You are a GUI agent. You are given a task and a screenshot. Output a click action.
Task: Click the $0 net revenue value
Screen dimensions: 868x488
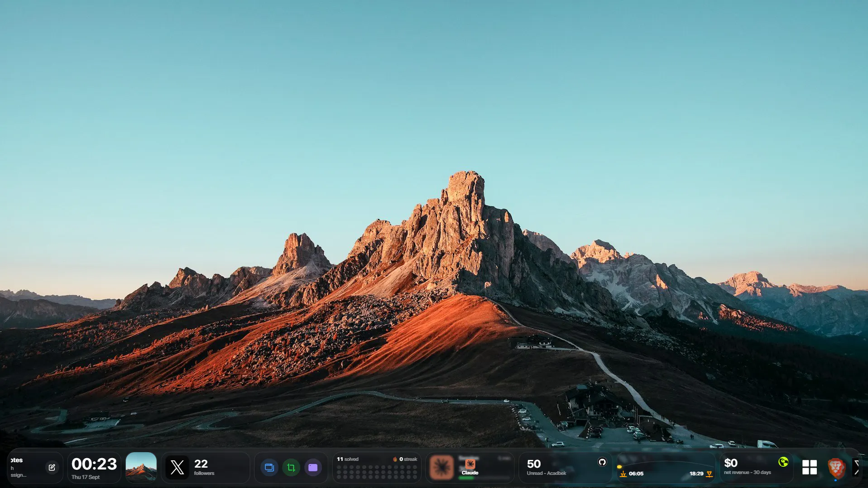731,463
